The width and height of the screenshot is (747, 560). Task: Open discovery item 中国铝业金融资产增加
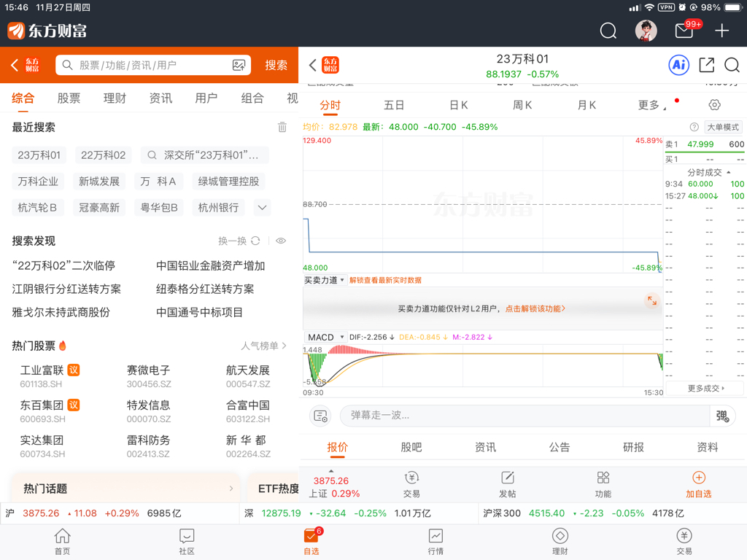[211, 265]
